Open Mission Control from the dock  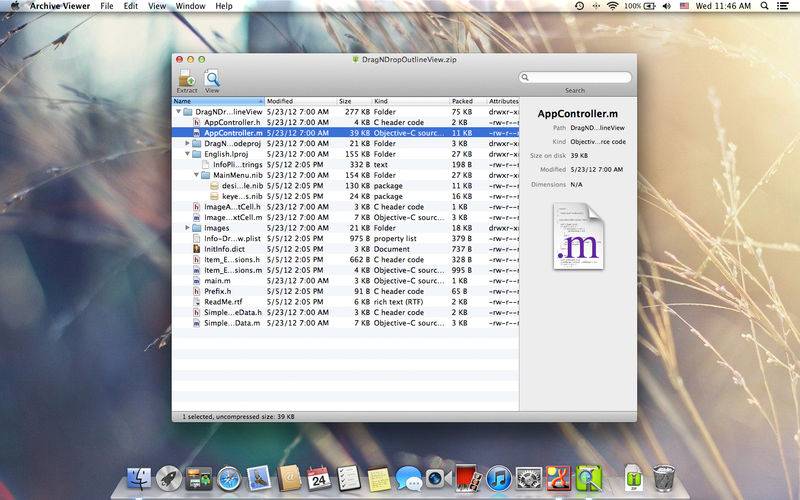click(198, 479)
